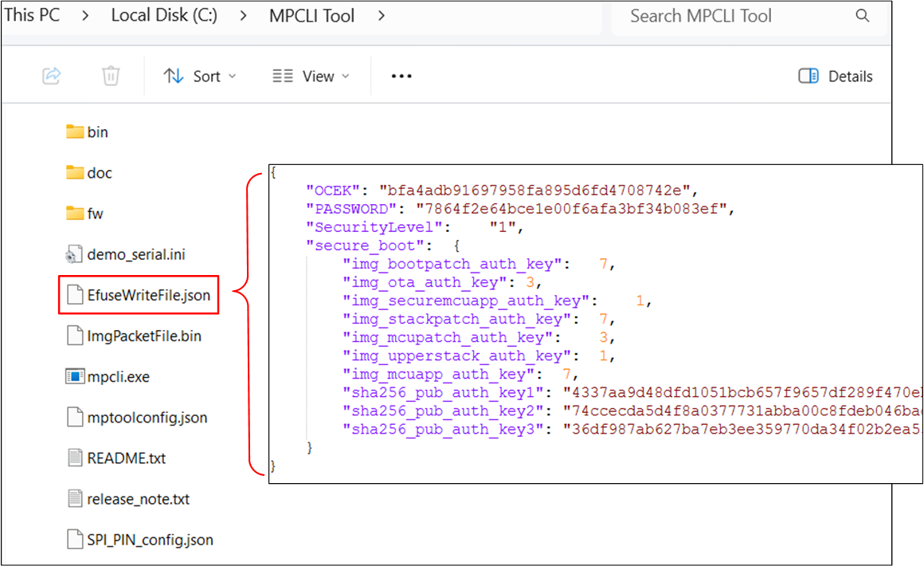
Task: Click the Delete trash can icon
Action: (x=111, y=76)
